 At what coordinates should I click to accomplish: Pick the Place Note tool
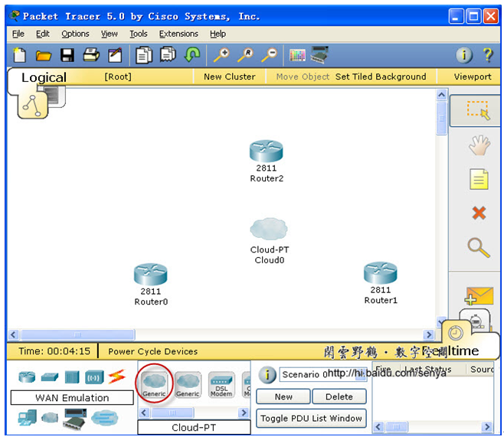(x=479, y=179)
